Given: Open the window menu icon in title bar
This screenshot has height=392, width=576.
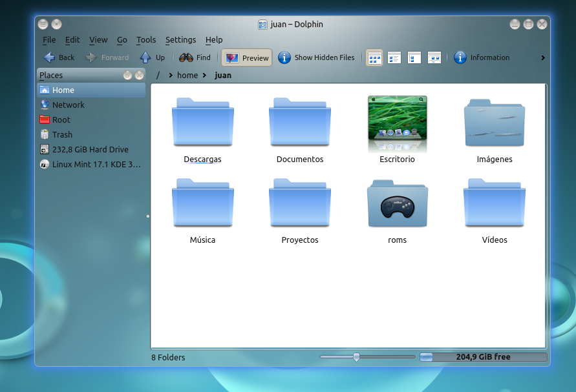Looking at the screenshot, I should click(x=43, y=25).
